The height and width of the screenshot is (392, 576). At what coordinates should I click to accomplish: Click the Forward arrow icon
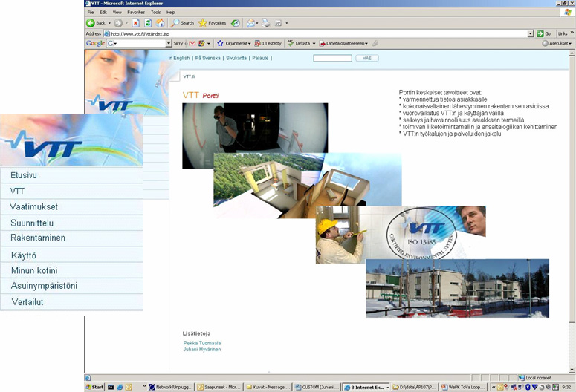tap(118, 23)
